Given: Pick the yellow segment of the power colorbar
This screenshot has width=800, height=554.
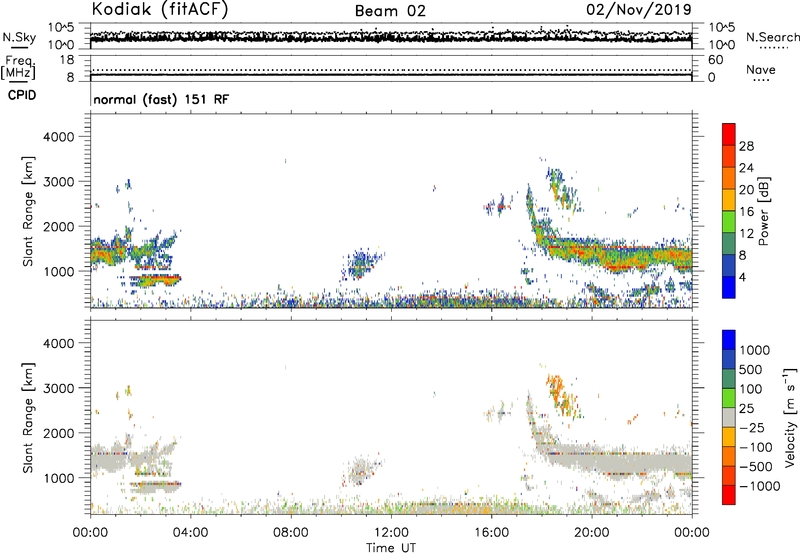Looking at the screenshot, I should tap(729, 199).
